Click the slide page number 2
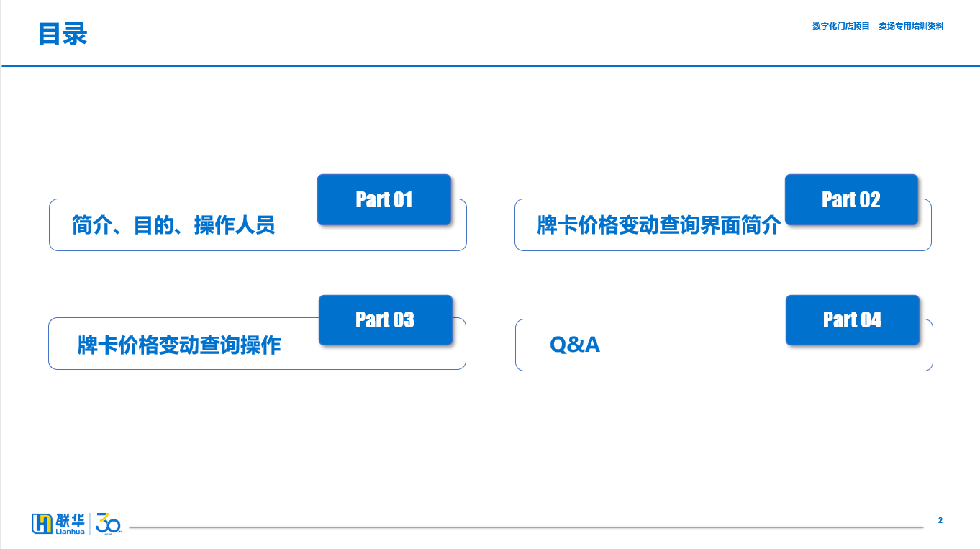Image resolution: width=980 pixels, height=549 pixels. 940,520
